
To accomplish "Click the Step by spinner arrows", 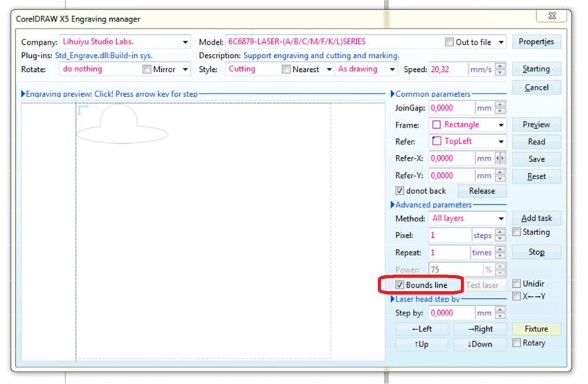I will coord(501,313).
